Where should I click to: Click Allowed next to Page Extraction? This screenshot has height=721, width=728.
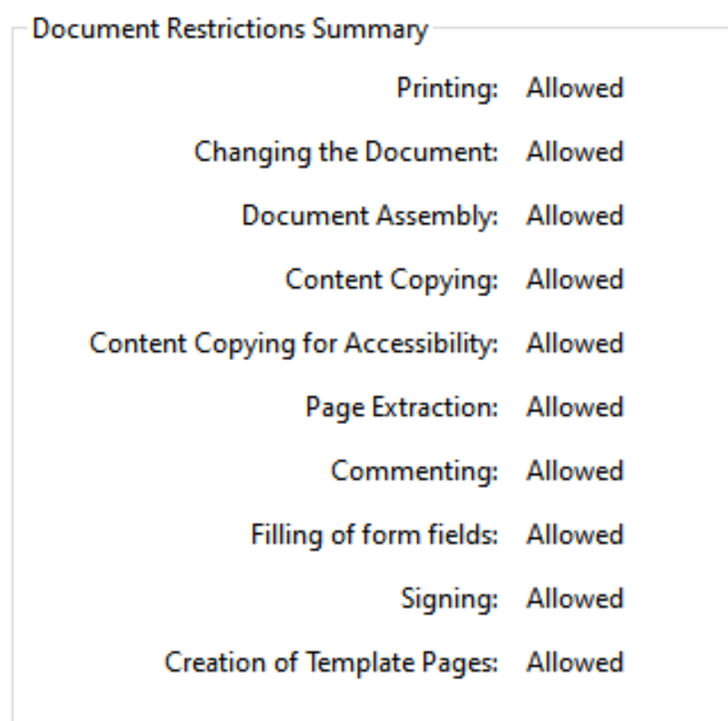click(575, 407)
